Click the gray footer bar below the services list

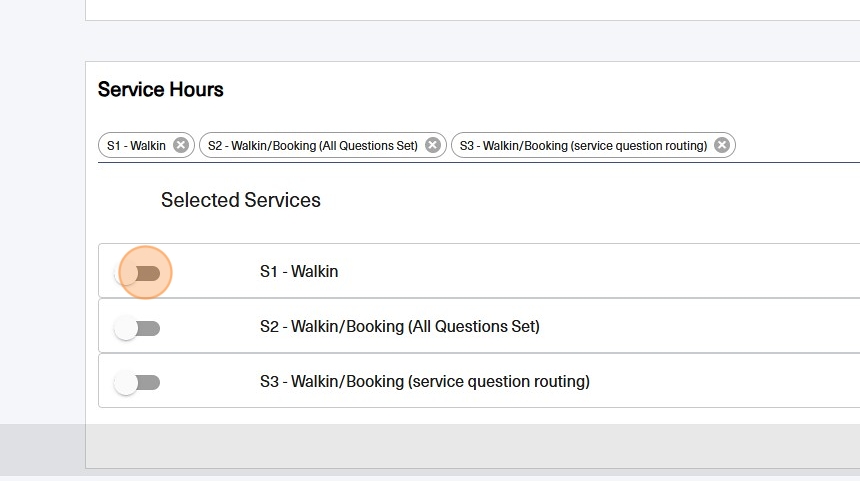pos(470,445)
